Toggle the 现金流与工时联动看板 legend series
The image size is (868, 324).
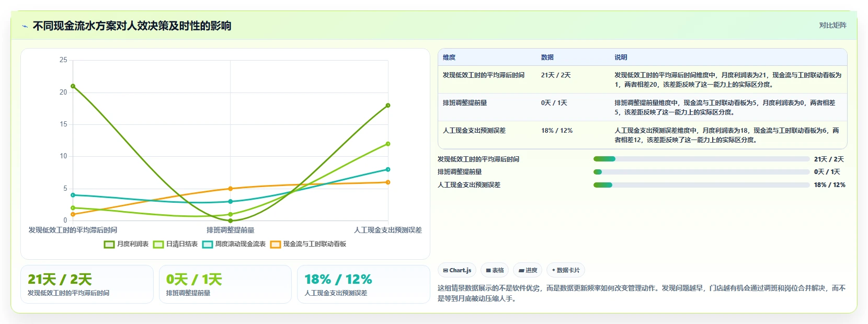coord(309,244)
